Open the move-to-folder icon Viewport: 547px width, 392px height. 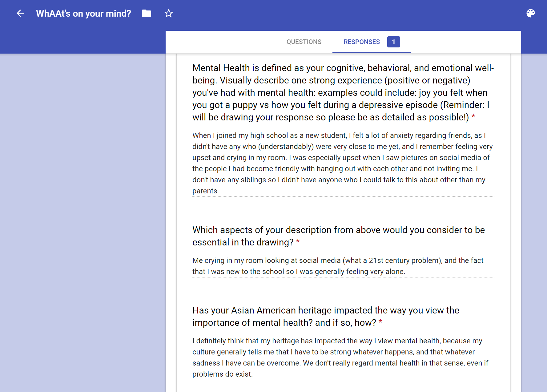147,13
